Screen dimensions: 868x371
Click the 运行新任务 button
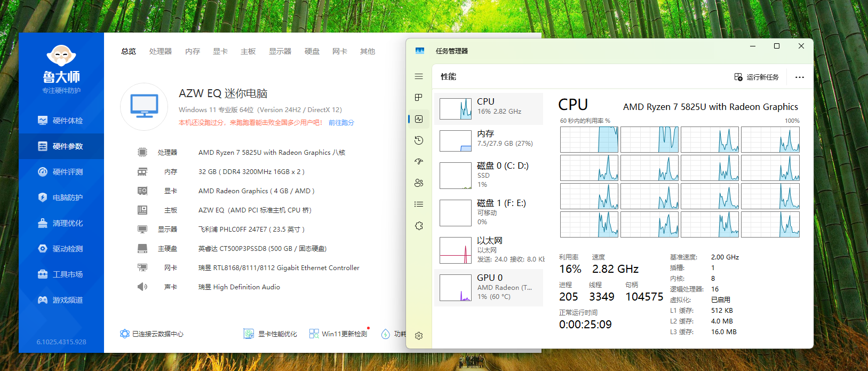(x=756, y=77)
